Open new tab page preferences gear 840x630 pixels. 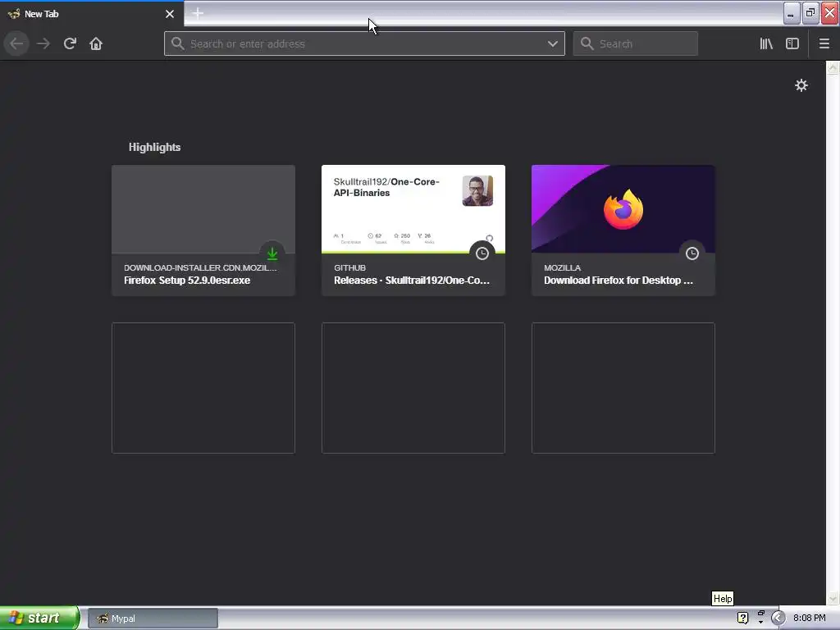(x=801, y=85)
